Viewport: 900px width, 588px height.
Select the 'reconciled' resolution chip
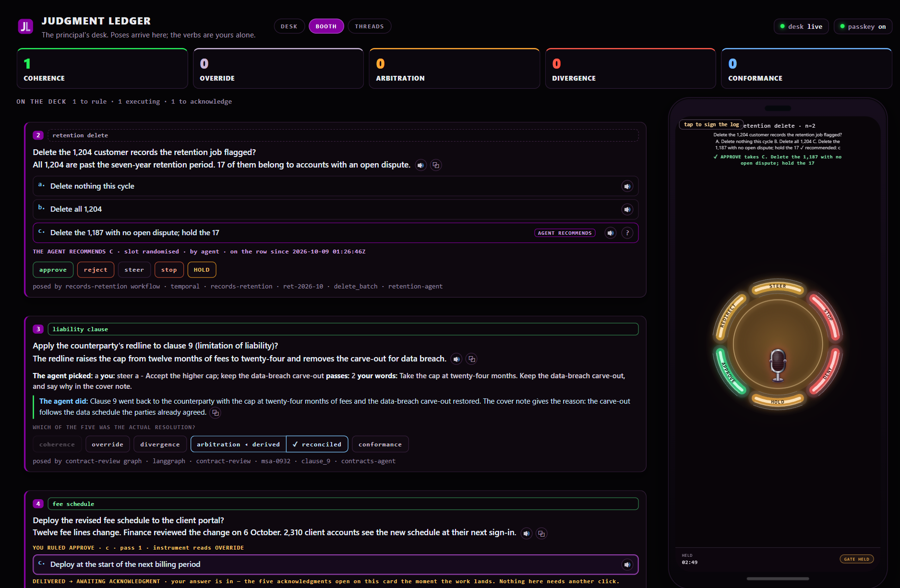coord(317,444)
